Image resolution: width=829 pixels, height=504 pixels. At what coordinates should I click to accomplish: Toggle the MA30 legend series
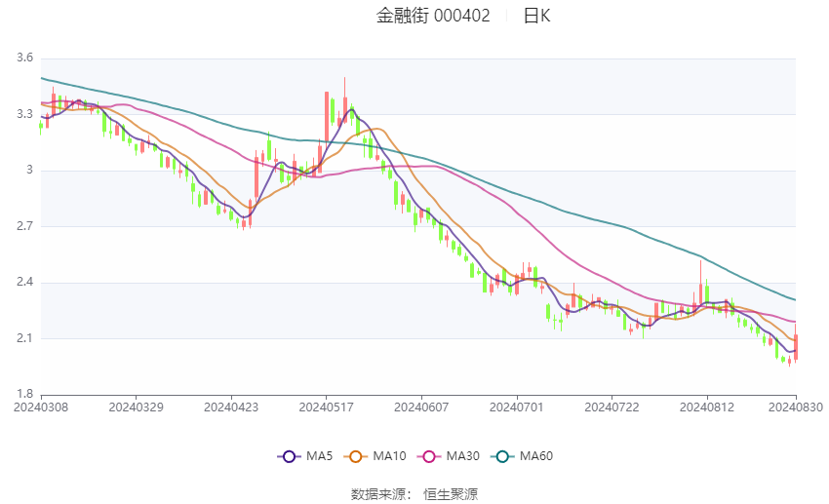(449, 456)
